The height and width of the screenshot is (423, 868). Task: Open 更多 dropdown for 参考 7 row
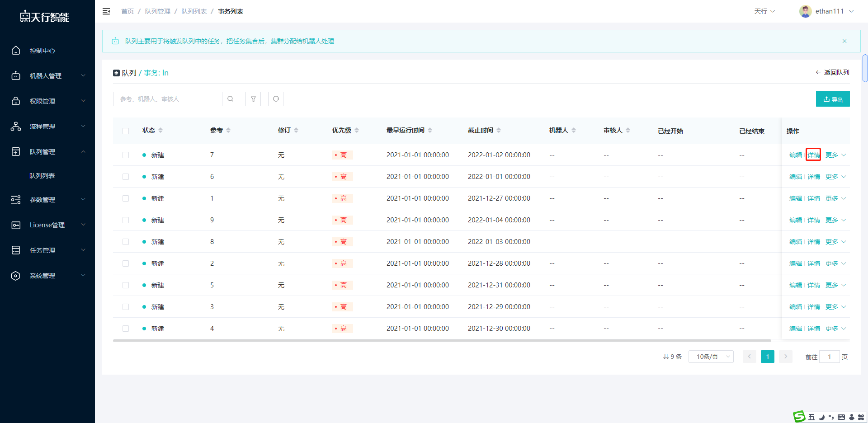pos(835,155)
